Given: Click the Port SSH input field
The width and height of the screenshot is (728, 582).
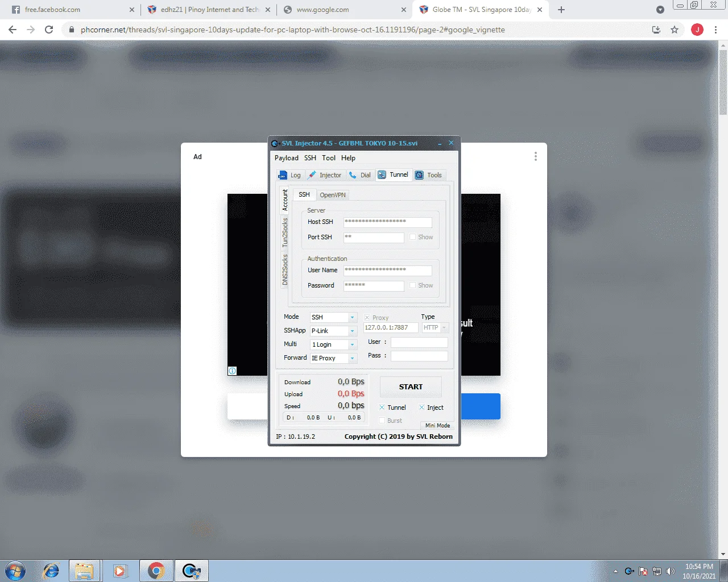Looking at the screenshot, I should pyautogui.click(x=374, y=238).
